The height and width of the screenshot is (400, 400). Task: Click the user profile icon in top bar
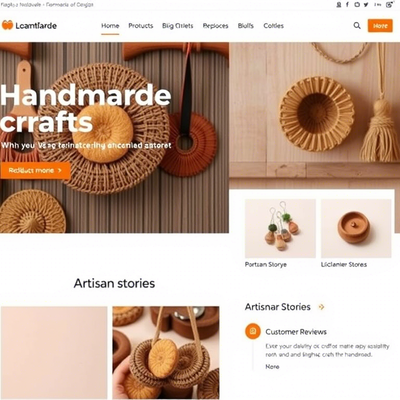pos(339,5)
